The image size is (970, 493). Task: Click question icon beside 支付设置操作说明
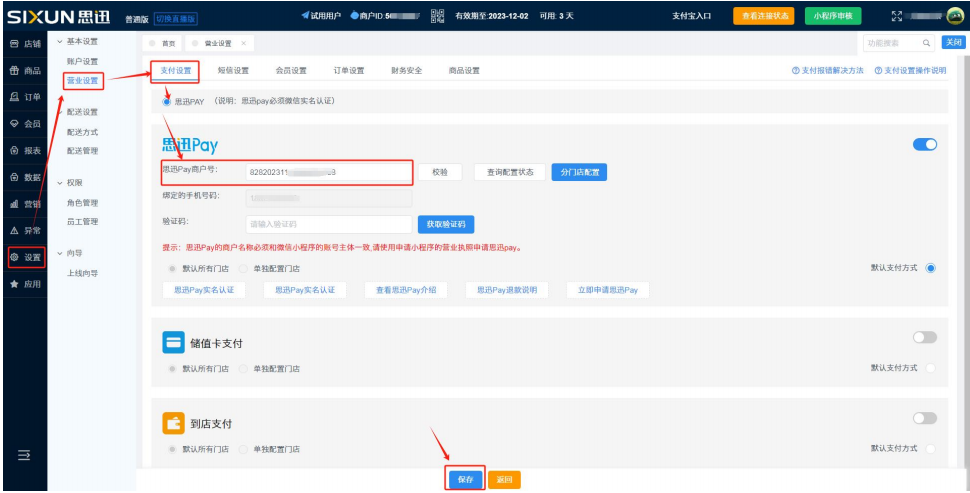(x=878, y=71)
